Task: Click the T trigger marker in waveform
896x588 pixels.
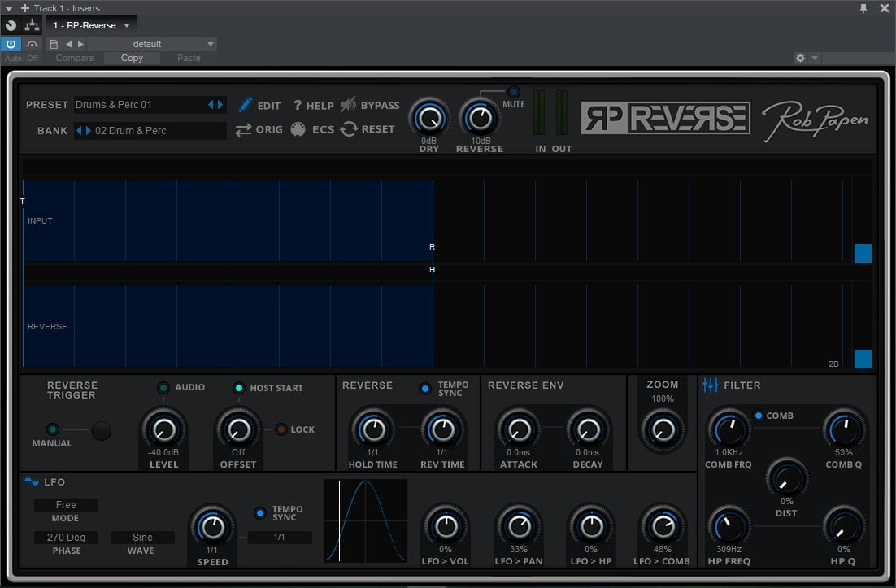Action: pyautogui.click(x=22, y=201)
